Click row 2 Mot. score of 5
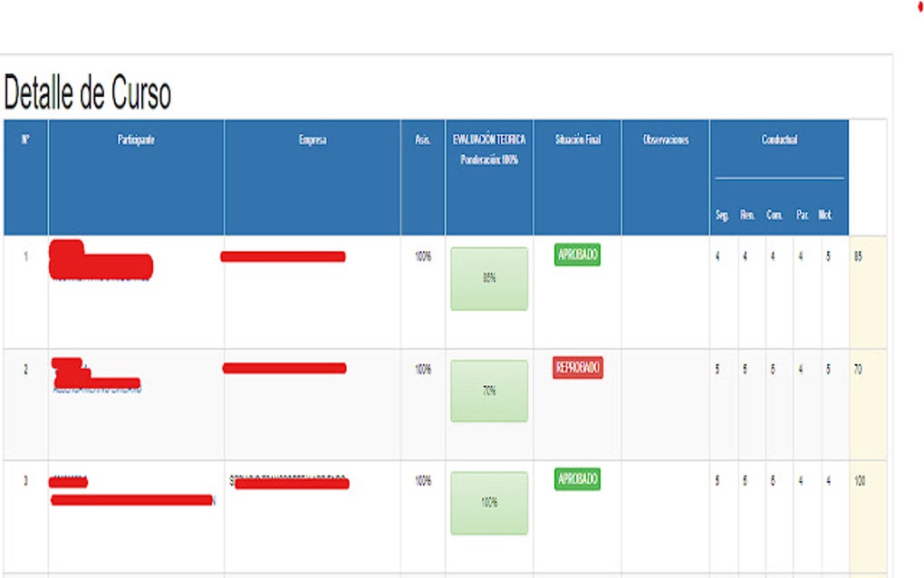The image size is (924, 578). coord(828,370)
